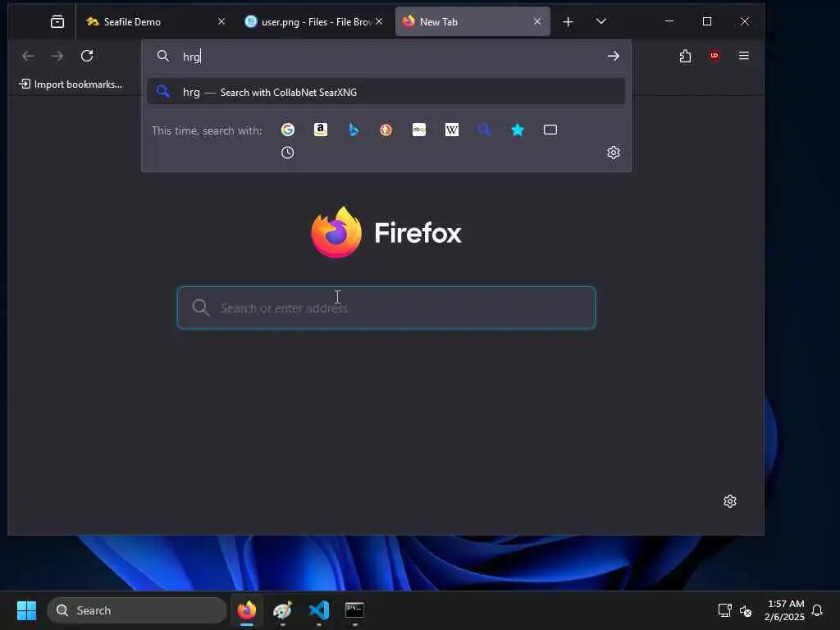Select the New Tab tab
840x630 pixels.
tap(472, 21)
